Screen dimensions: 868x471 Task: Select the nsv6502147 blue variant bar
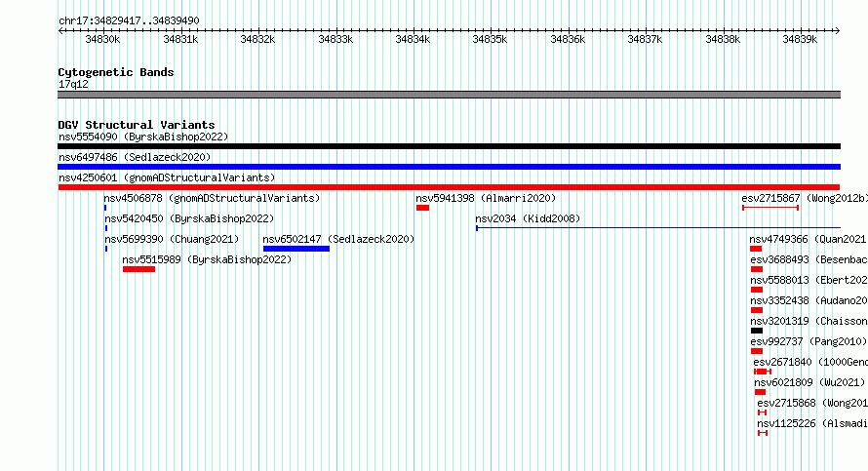coord(296,249)
